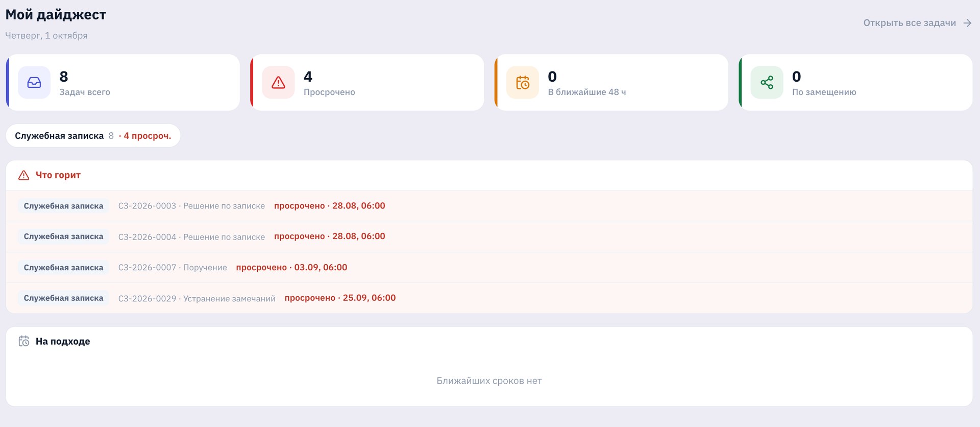Click the arrow next to «Открыть все задачи»
The image size is (980, 427).
tap(967, 23)
